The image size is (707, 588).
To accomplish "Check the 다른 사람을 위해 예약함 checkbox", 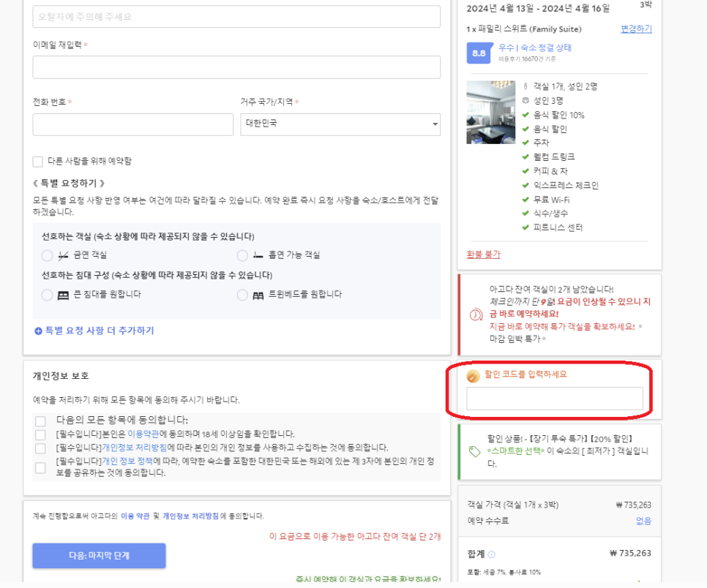I will point(38,162).
